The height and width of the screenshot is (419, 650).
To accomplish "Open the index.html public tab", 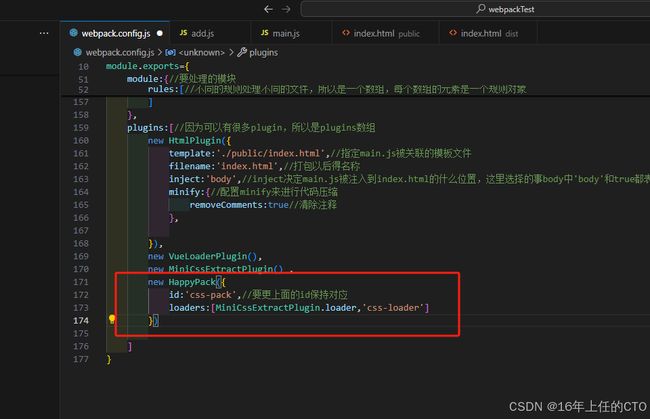I will pyautogui.click(x=386, y=34).
